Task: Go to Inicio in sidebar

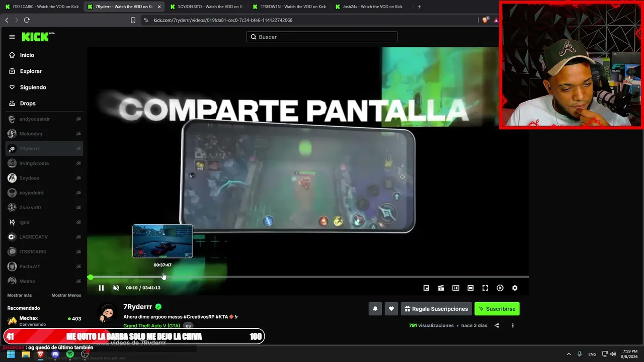Action: click(x=44, y=55)
